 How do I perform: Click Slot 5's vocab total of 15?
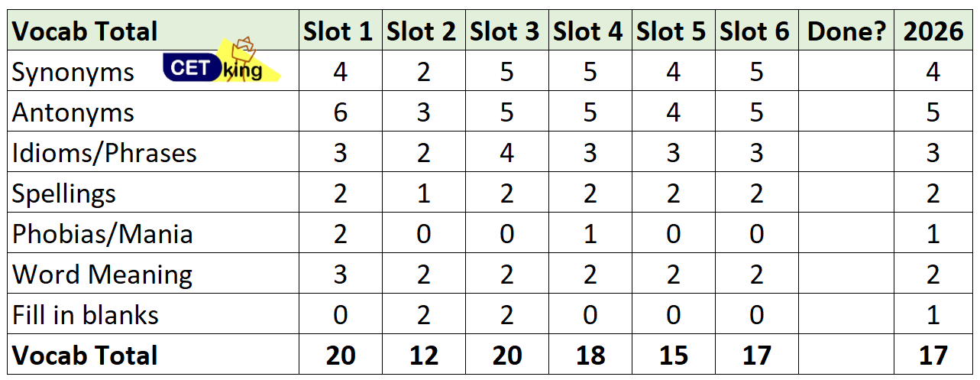pyautogui.click(x=672, y=356)
